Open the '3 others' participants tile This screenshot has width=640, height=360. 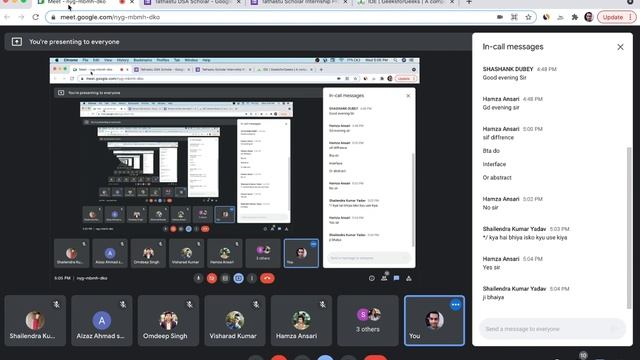368,320
